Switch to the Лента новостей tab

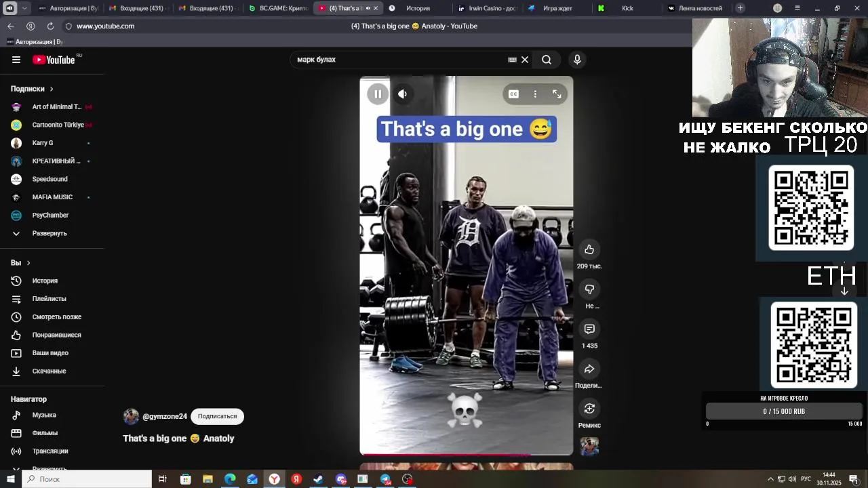[694, 8]
